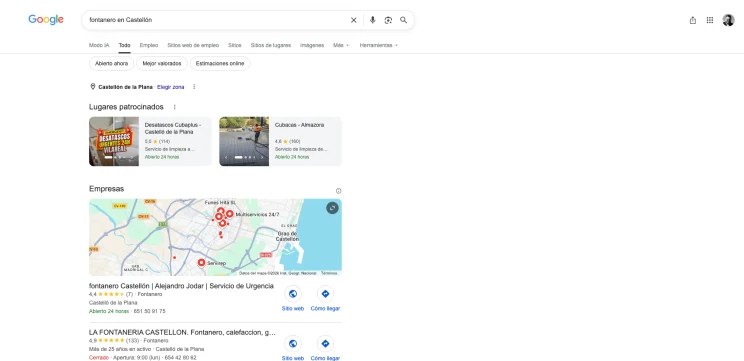
Task: Click the Empresas heading
Action: click(x=106, y=189)
